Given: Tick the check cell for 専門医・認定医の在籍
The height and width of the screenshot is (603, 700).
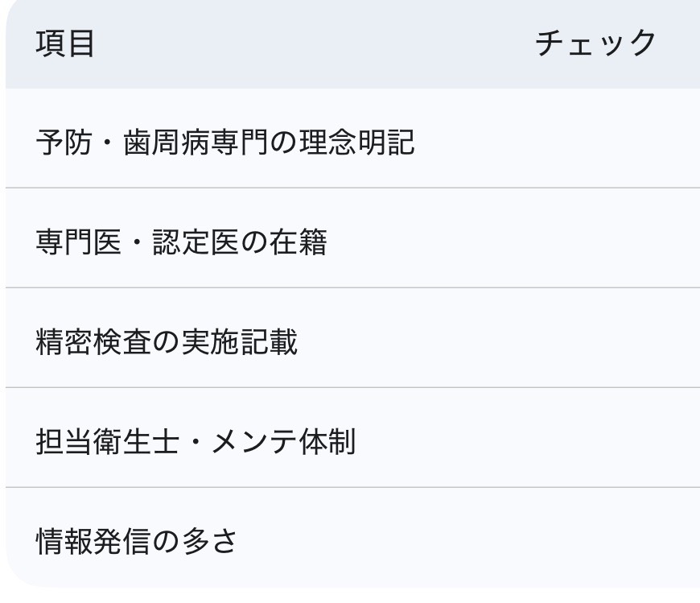Looking at the screenshot, I should (x=595, y=242).
